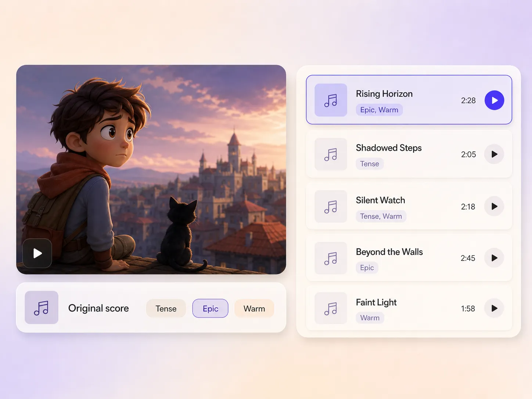This screenshot has height=399, width=532.
Task: Click the 2:05 duration of Shadowed Steps
Action: click(468, 155)
